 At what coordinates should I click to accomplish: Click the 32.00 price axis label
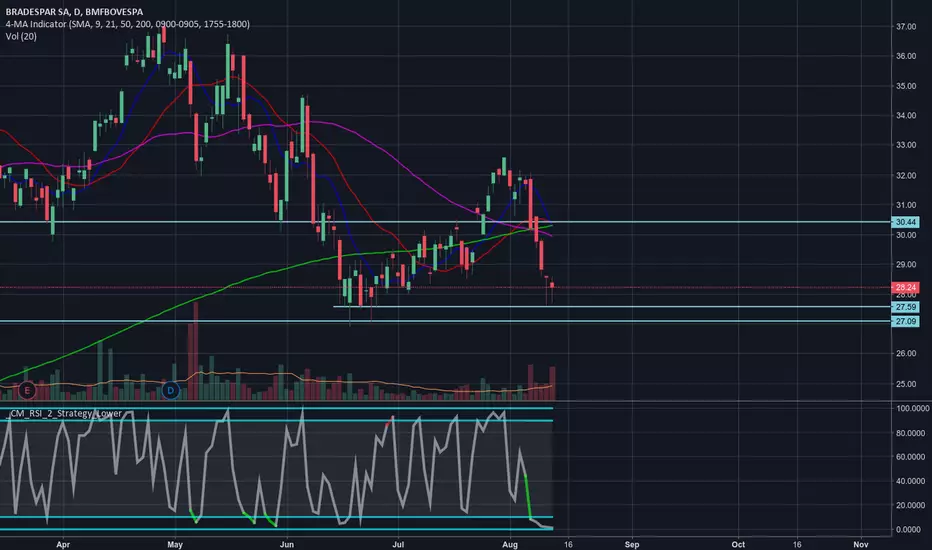click(906, 176)
